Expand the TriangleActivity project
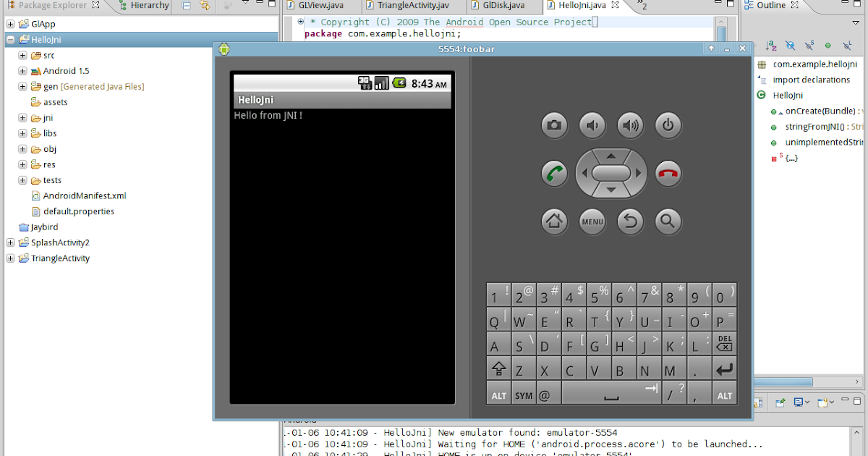 [x=10, y=258]
